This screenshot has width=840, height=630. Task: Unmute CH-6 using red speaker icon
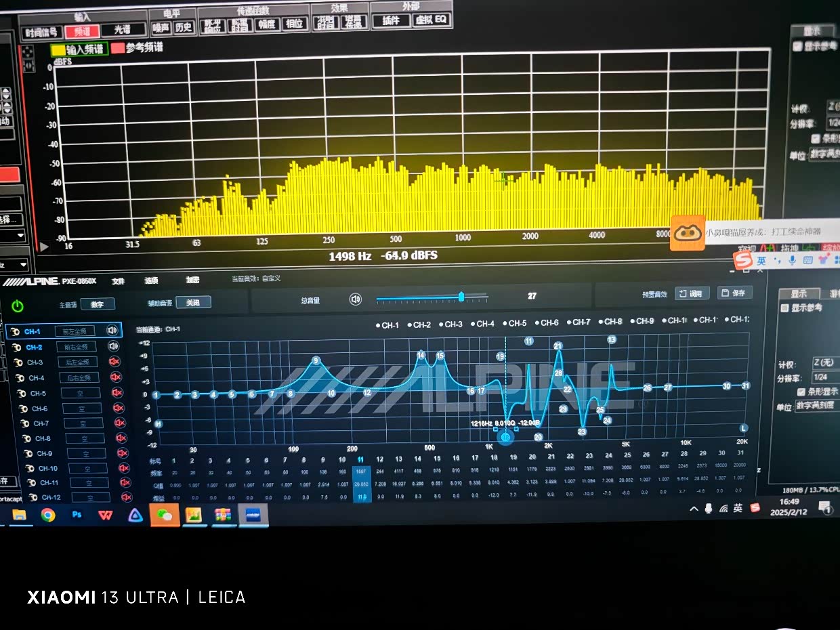tap(119, 408)
